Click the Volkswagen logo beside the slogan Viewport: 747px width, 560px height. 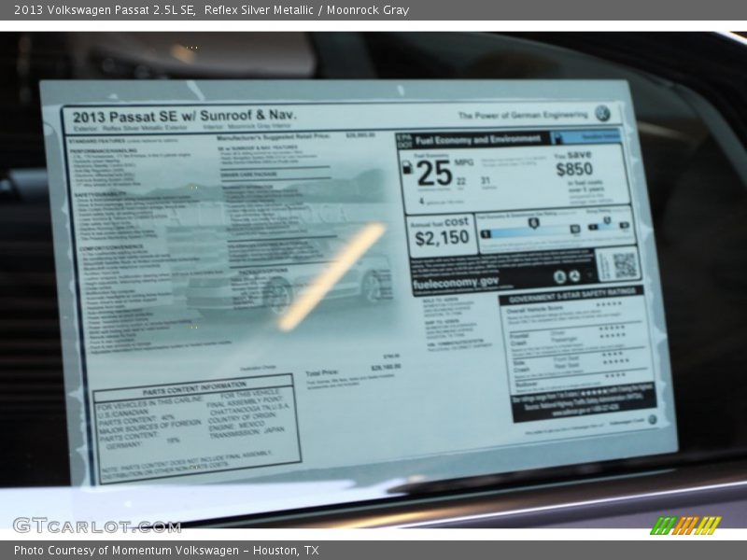pos(602,114)
